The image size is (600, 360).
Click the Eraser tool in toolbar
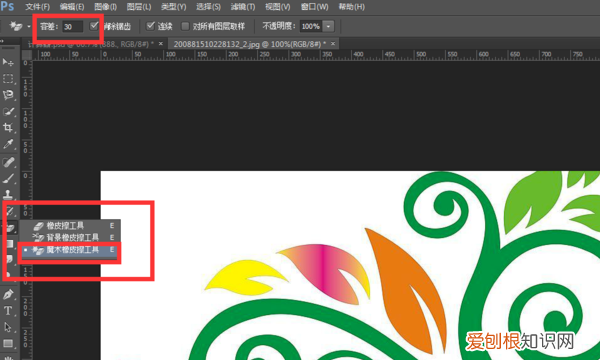[10, 228]
